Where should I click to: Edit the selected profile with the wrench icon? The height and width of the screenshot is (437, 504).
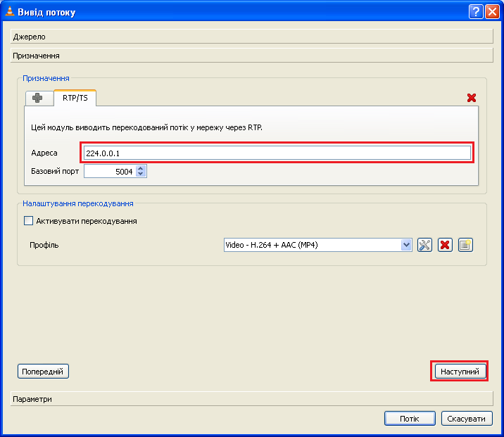[x=424, y=245]
